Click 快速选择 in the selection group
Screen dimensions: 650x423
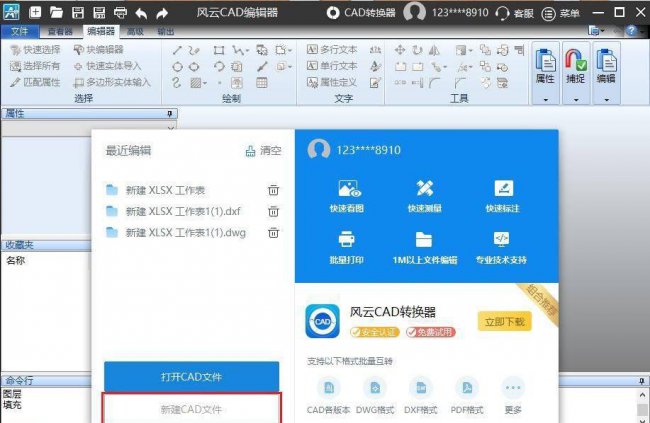click(x=36, y=50)
